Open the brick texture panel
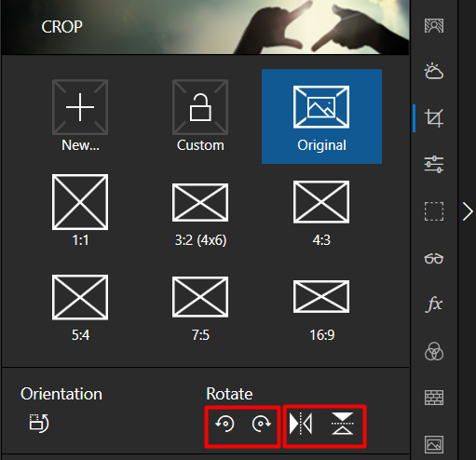This screenshot has width=476, height=460. click(434, 398)
